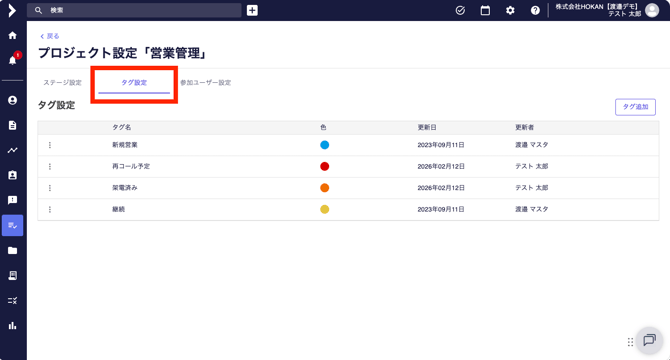Open the message alert bubble sidebar icon
The width and height of the screenshot is (670, 360).
click(12, 200)
